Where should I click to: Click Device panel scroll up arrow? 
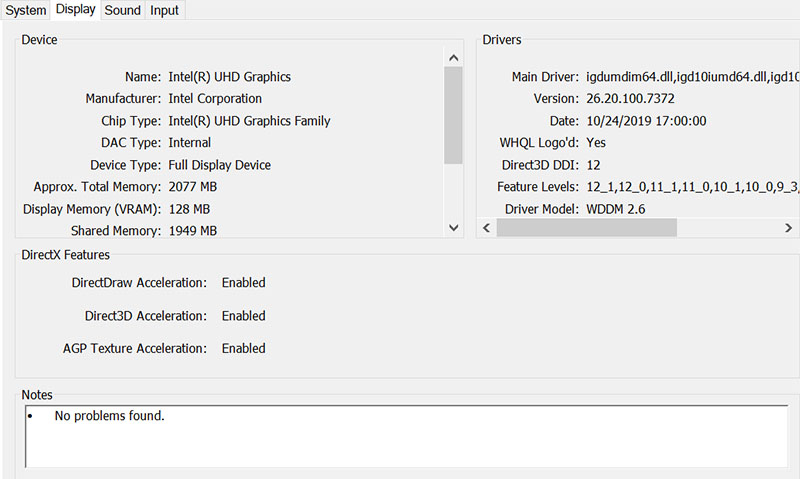[x=453, y=58]
